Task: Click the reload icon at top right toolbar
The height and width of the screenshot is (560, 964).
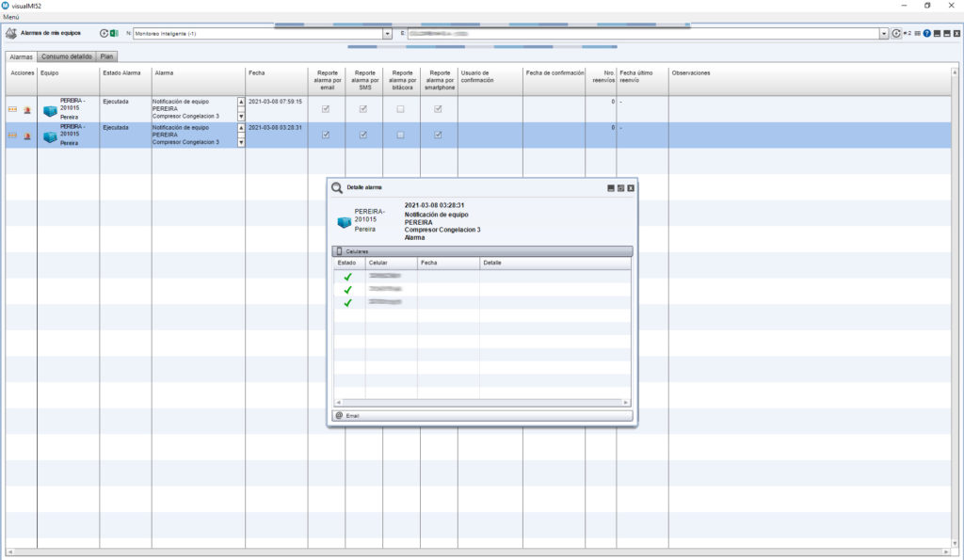Action: point(896,33)
